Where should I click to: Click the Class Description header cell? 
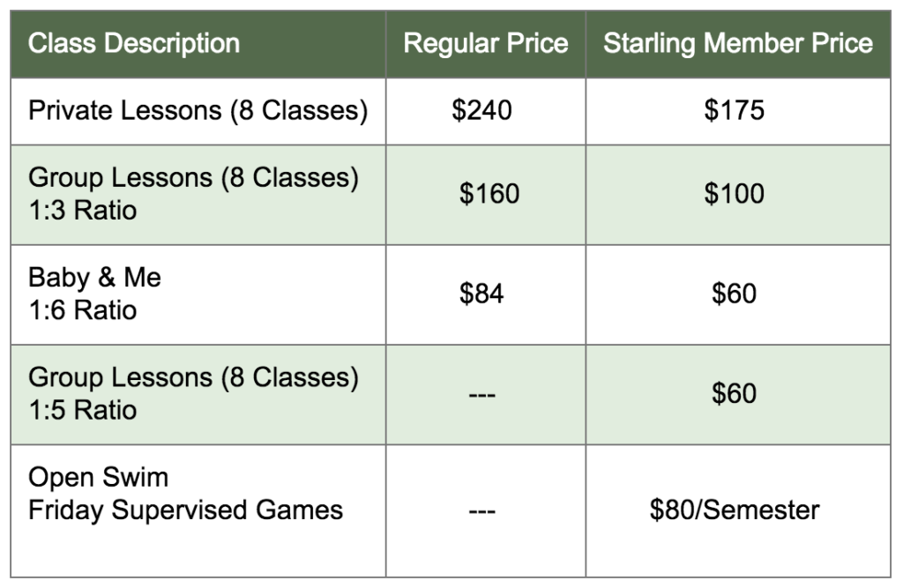point(198,44)
